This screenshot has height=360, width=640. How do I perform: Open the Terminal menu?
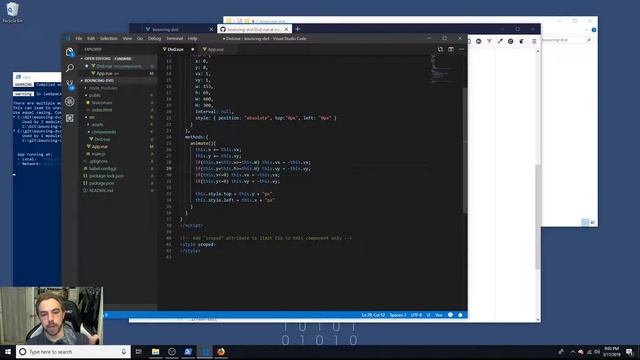[x=175, y=38]
